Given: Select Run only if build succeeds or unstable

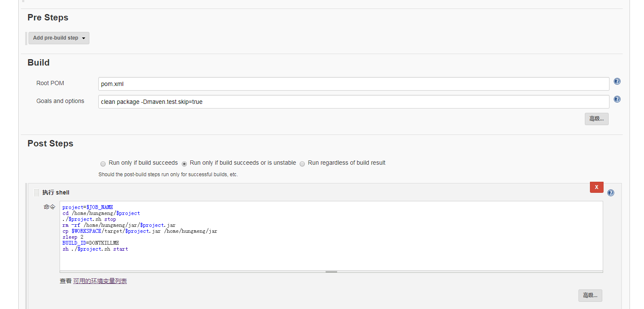Looking at the screenshot, I should click(184, 163).
